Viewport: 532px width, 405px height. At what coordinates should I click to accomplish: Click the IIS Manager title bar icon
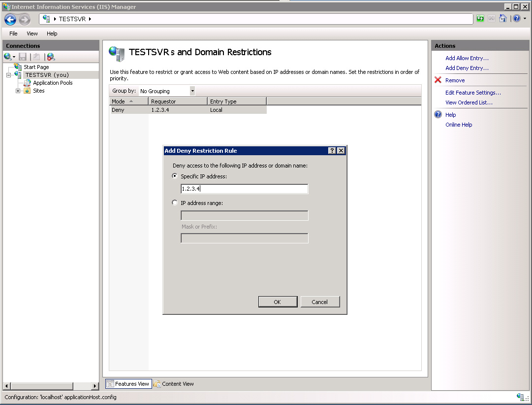6,6
